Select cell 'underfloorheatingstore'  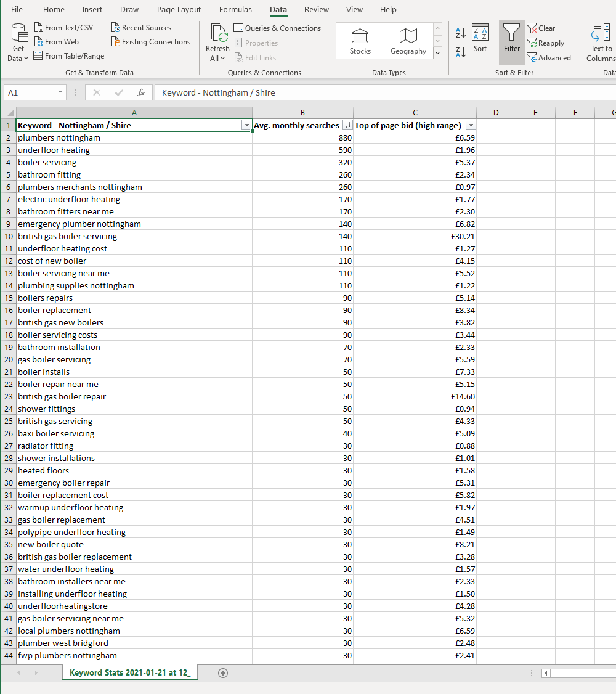pos(134,606)
